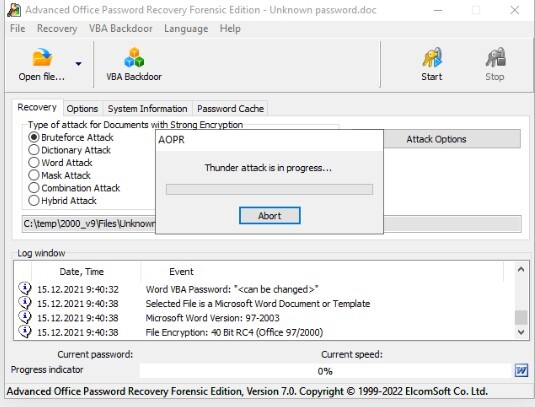This screenshot has height=407, width=535.
Task: Select log row 'Selected File is a Microsoft Word Document'
Action: tap(265, 304)
